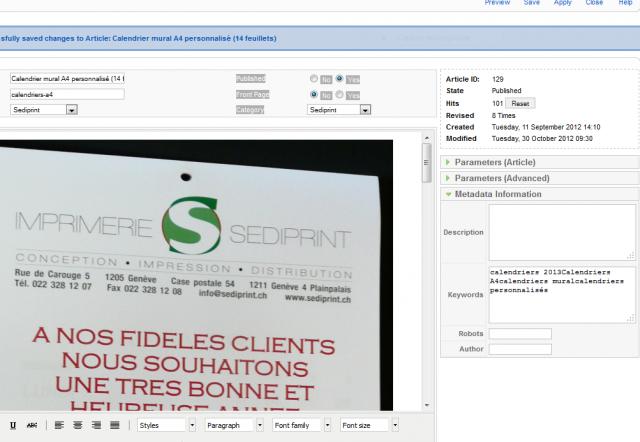Center align text in editor
The height and width of the screenshot is (442, 640).
78,425
